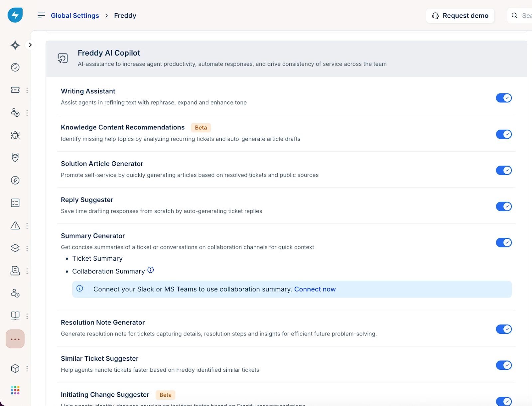Open the checklist tasks icon in sidebar
The width and height of the screenshot is (532, 406).
pyautogui.click(x=15, y=203)
